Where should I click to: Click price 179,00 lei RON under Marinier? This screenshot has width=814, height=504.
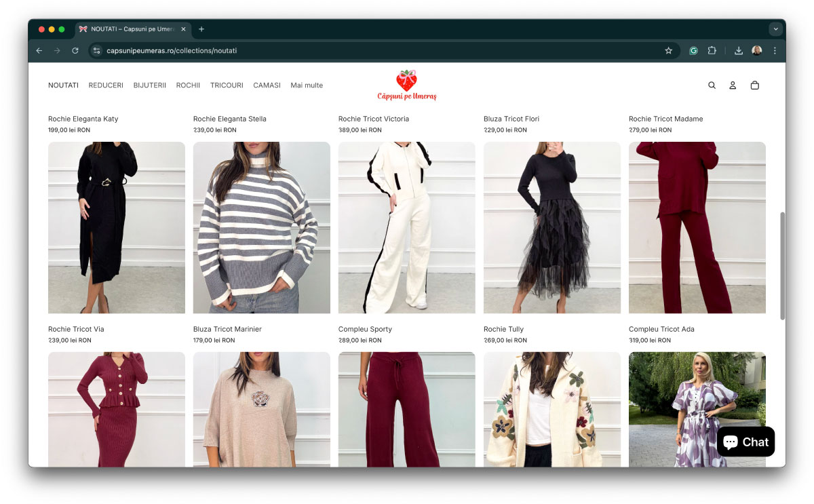214,341
